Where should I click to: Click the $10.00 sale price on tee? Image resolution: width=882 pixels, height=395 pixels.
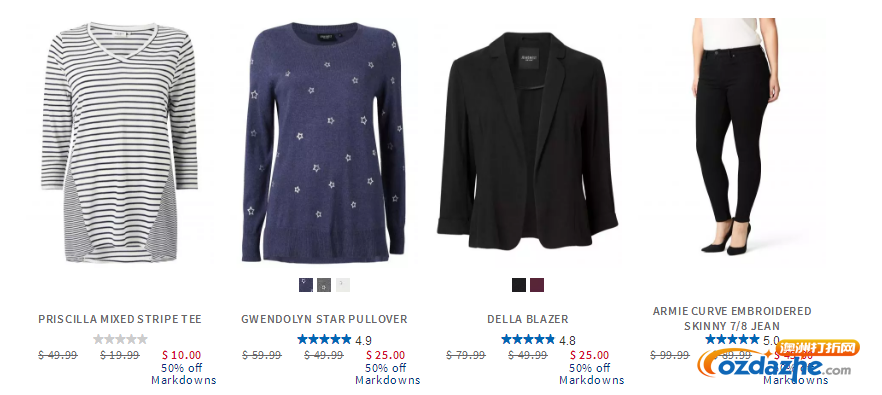[181, 355]
